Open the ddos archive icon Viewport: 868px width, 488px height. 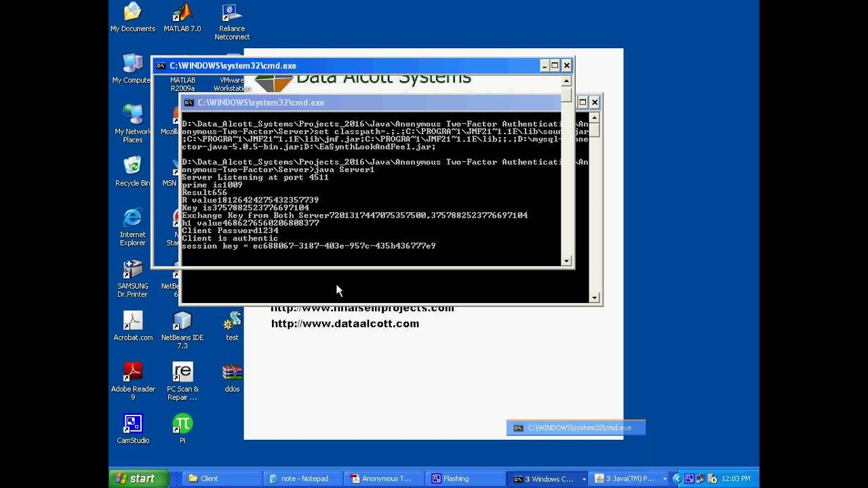232,377
